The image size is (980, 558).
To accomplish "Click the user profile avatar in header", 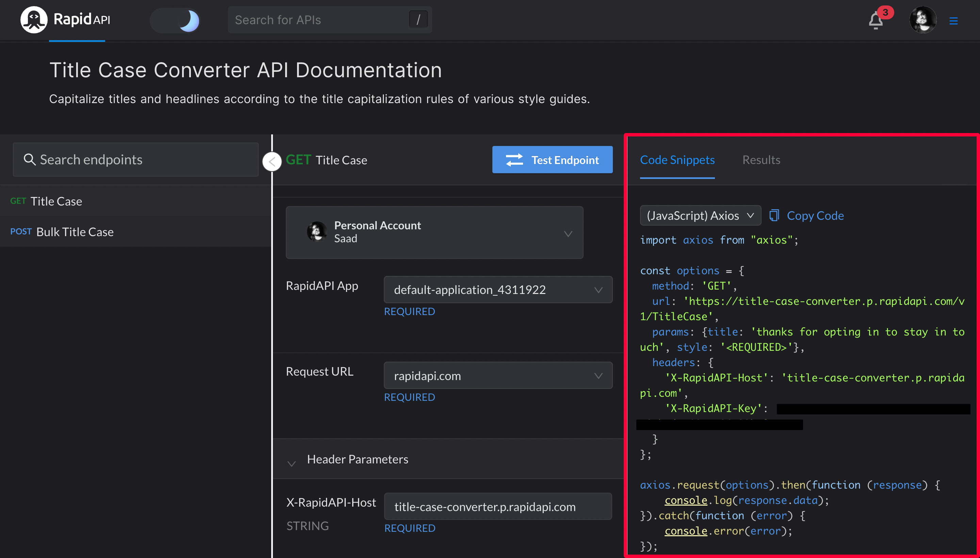I will 922,20.
